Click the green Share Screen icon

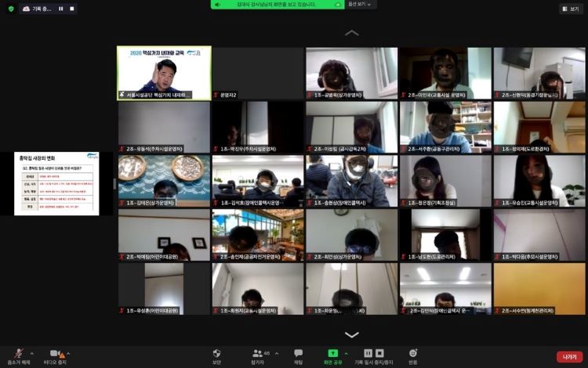click(x=332, y=355)
